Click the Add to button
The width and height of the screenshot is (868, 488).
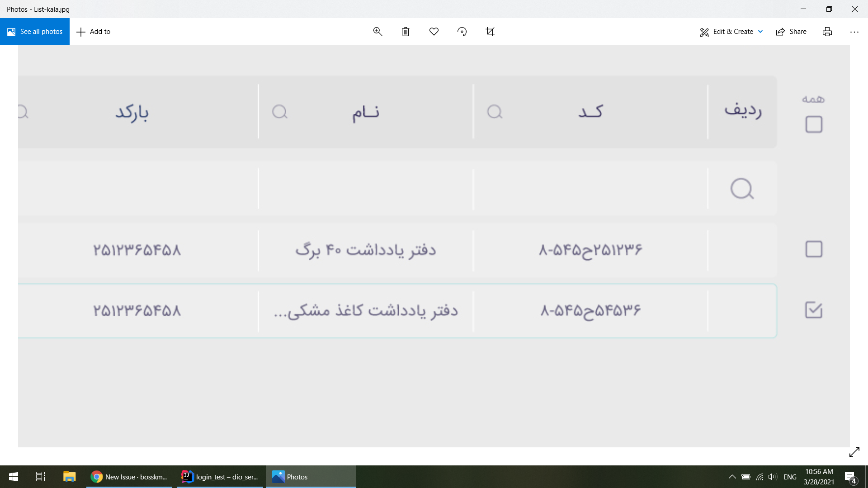coord(94,32)
